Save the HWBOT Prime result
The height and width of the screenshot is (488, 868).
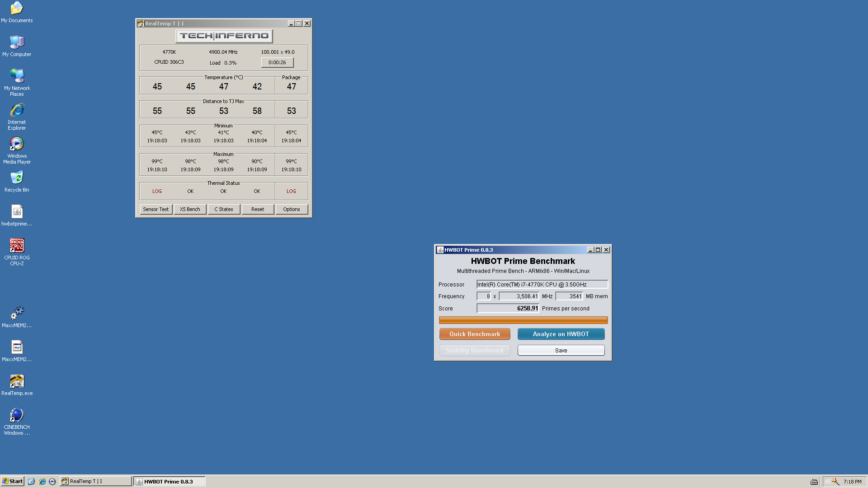pyautogui.click(x=561, y=350)
